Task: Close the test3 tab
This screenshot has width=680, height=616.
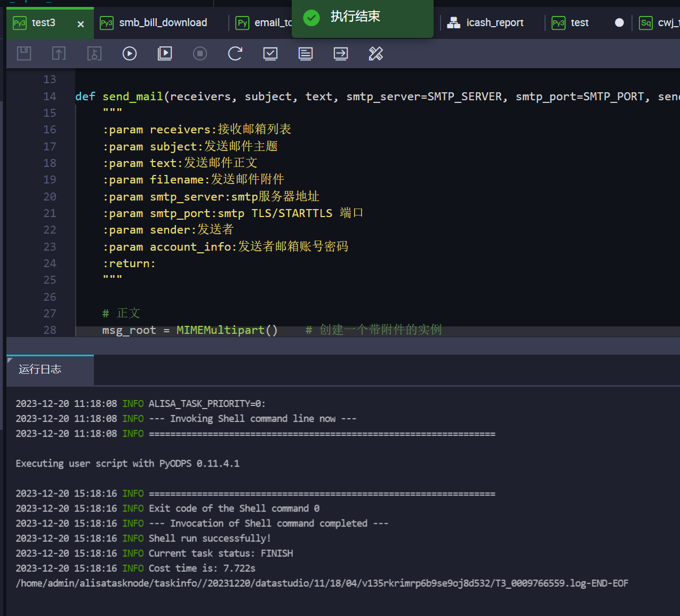Action: (81, 24)
